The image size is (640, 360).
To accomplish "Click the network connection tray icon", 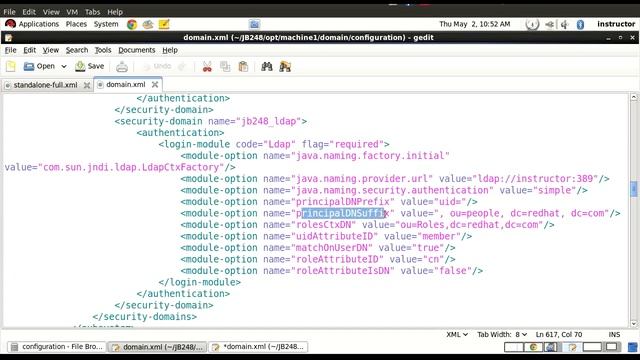I will (550, 24).
